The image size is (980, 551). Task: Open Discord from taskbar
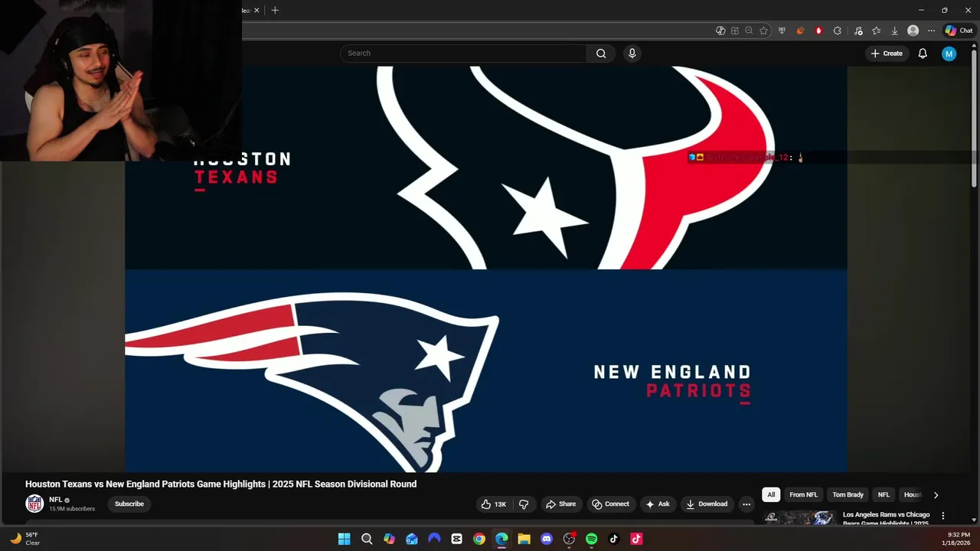[x=547, y=539]
